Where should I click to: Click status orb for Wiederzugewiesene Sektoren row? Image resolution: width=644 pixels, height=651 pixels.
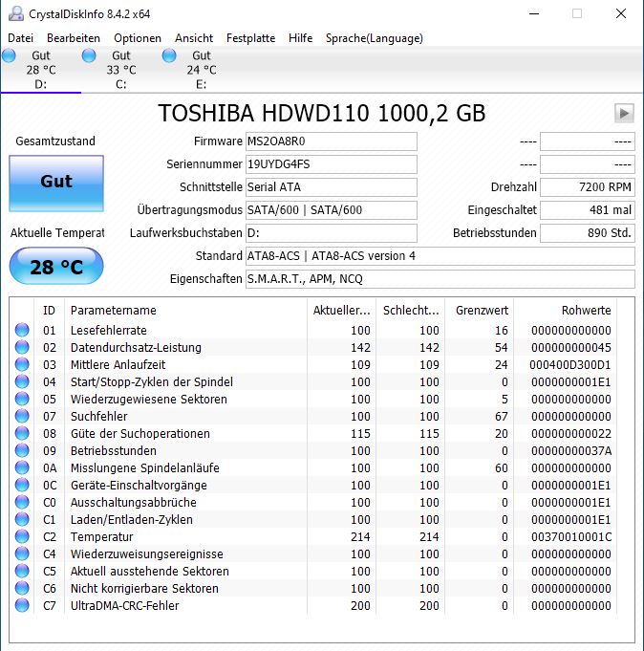[22, 399]
